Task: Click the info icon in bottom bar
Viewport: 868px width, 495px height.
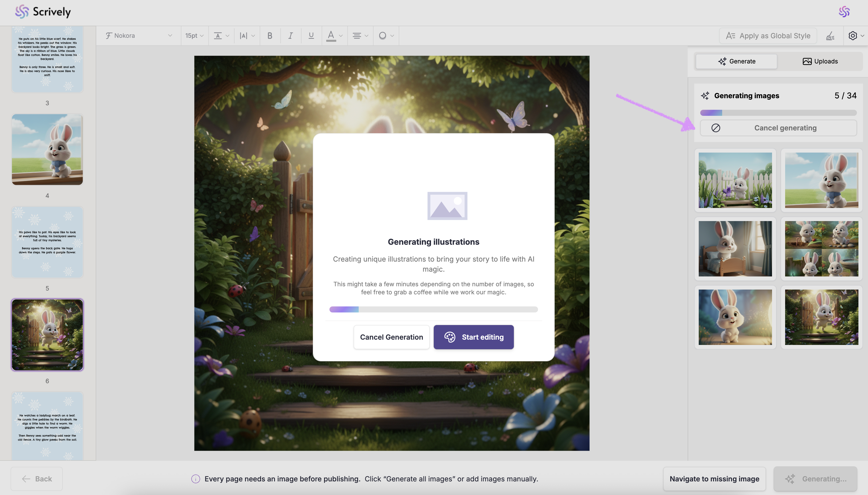Action: pyautogui.click(x=195, y=479)
